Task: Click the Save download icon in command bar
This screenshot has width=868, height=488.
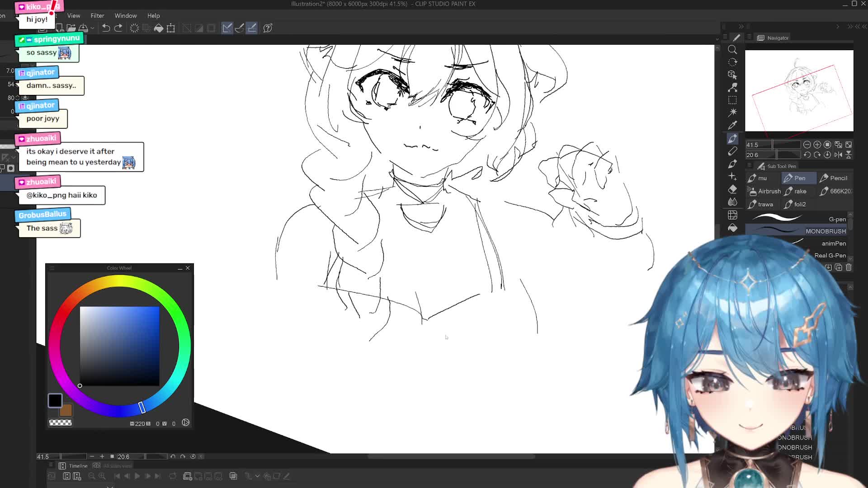Action: click(x=83, y=28)
